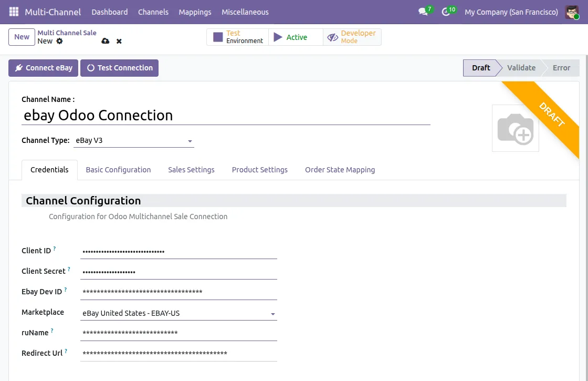Toggle the Test Environment button
Viewport: 588px width, 381px height.
238,37
